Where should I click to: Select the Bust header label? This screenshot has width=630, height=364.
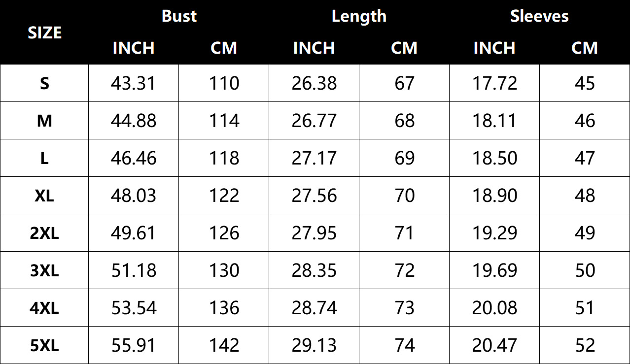pos(179,16)
